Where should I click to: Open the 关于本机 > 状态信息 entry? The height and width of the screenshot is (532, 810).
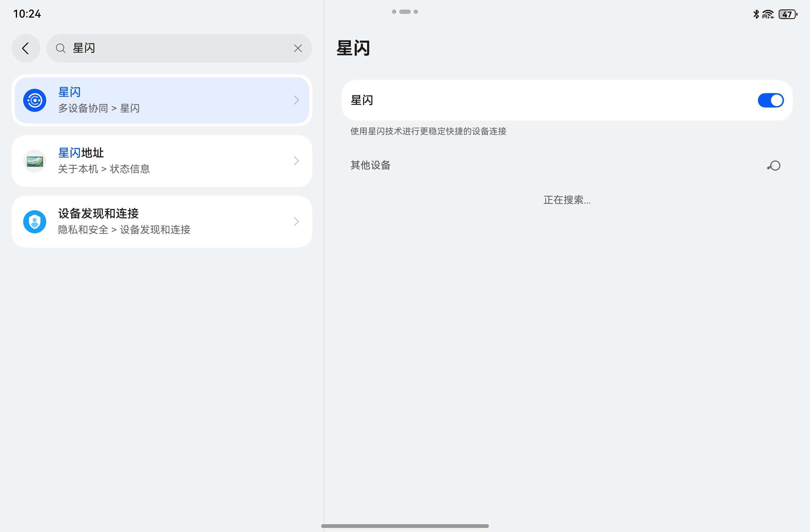[162, 160]
